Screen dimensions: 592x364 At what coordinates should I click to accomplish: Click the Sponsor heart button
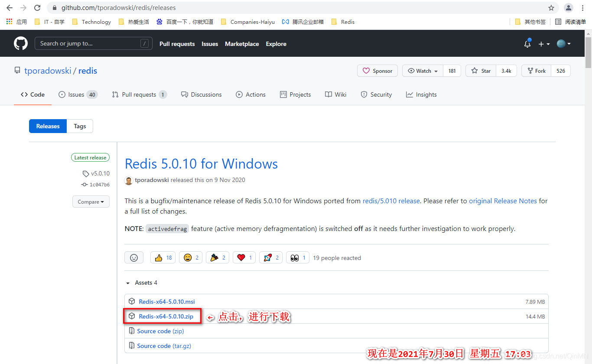click(377, 71)
